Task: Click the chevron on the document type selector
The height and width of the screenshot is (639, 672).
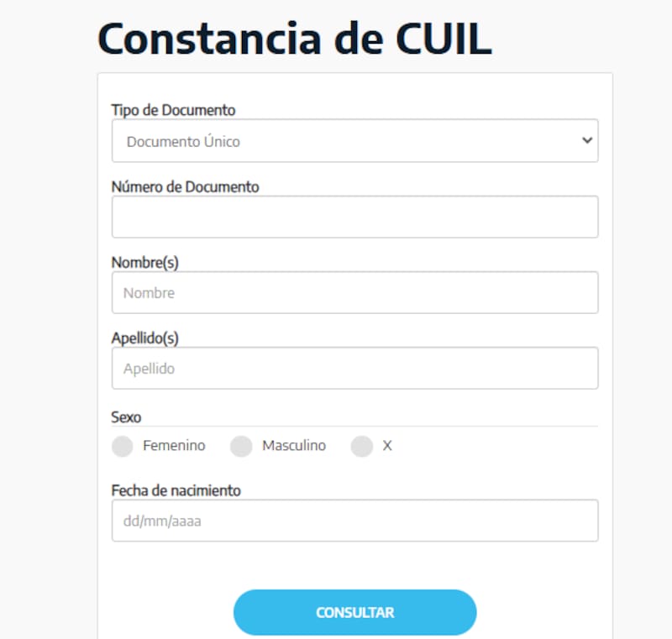Action: [x=587, y=140]
